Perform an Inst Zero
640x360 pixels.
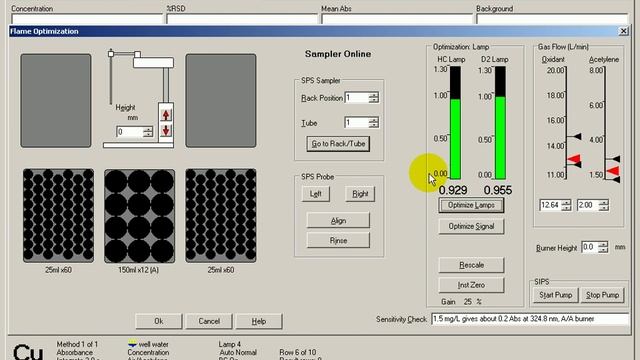[x=471, y=285]
